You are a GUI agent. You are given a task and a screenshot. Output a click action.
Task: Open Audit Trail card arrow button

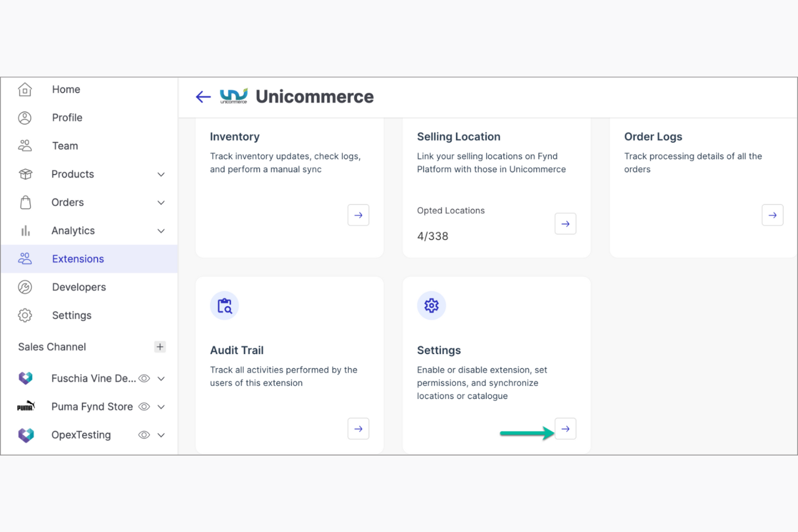click(359, 429)
